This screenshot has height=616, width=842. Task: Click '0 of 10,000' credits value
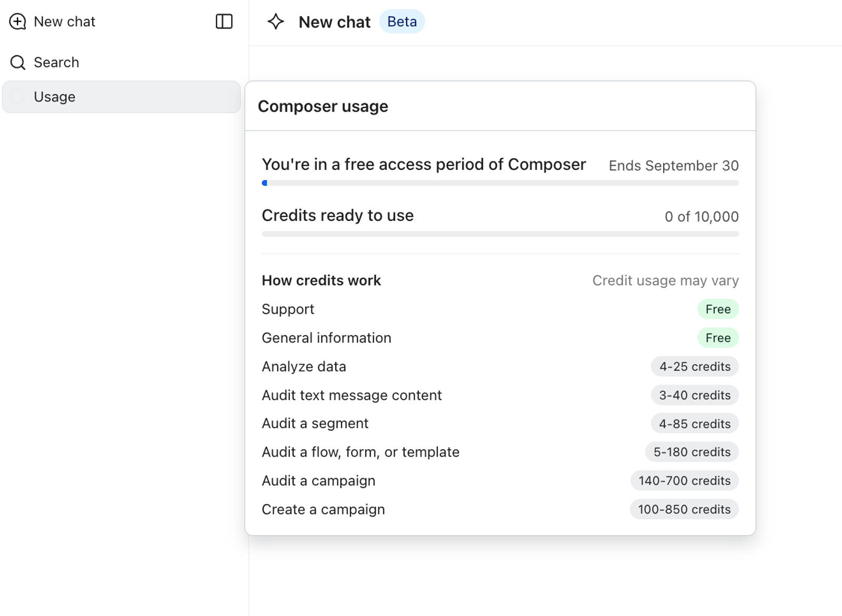(x=701, y=217)
